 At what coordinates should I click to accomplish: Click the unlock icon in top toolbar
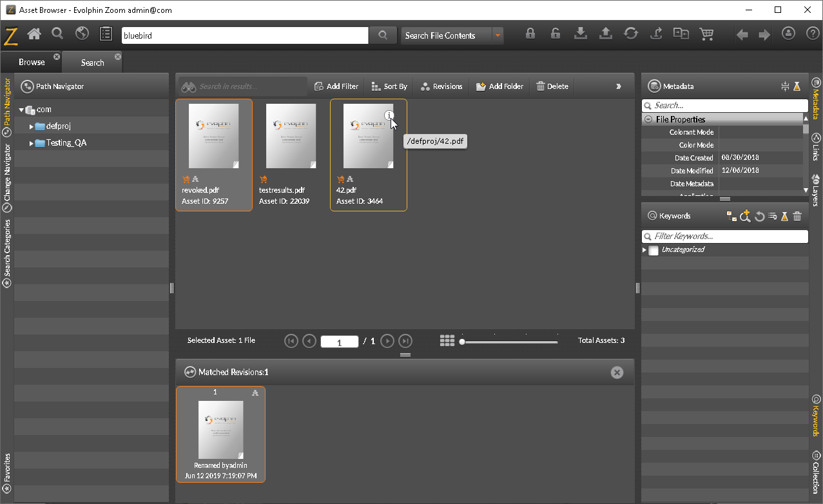(555, 34)
